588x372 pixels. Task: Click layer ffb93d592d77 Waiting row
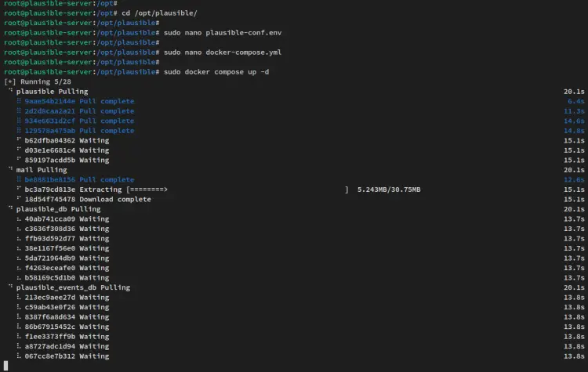click(x=67, y=238)
